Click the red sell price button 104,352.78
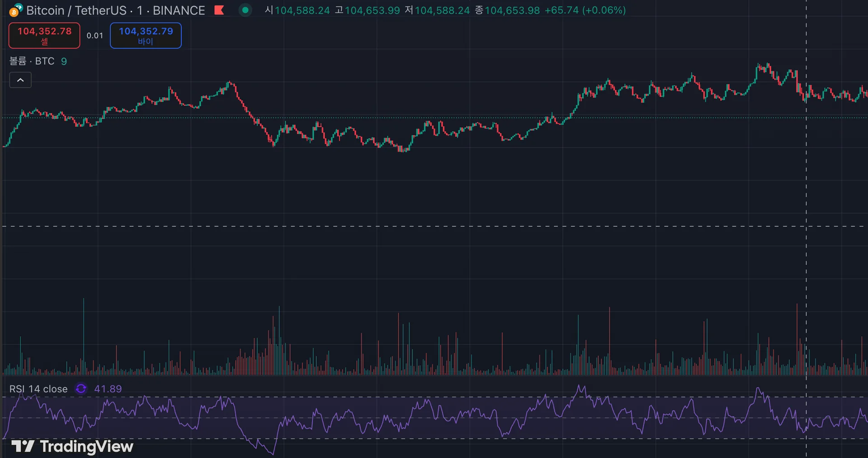868x458 pixels. coord(44,35)
